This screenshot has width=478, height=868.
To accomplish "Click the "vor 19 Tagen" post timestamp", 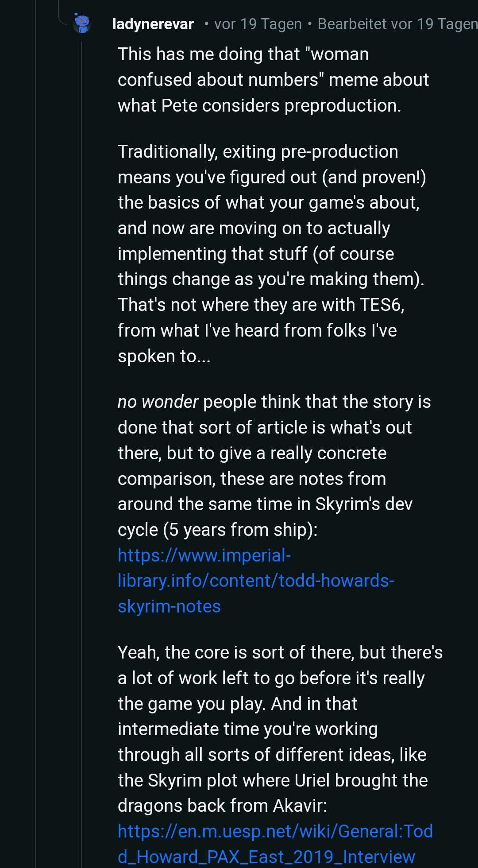I will pyautogui.click(x=258, y=24).
